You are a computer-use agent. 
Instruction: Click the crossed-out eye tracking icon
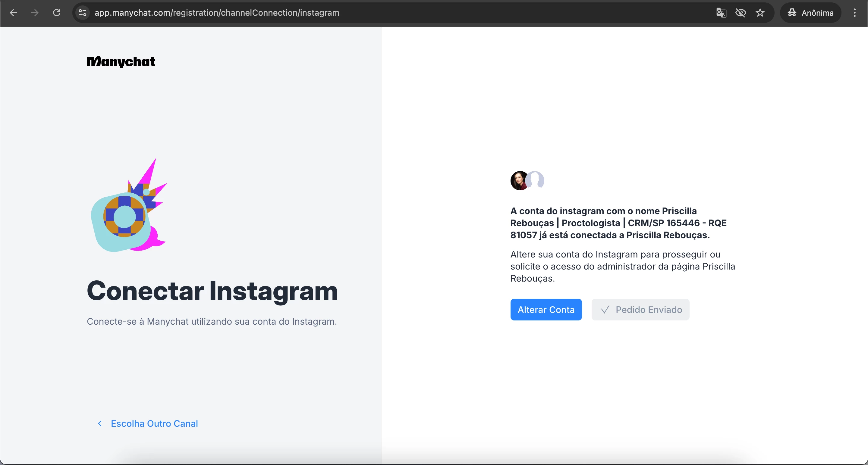741,13
